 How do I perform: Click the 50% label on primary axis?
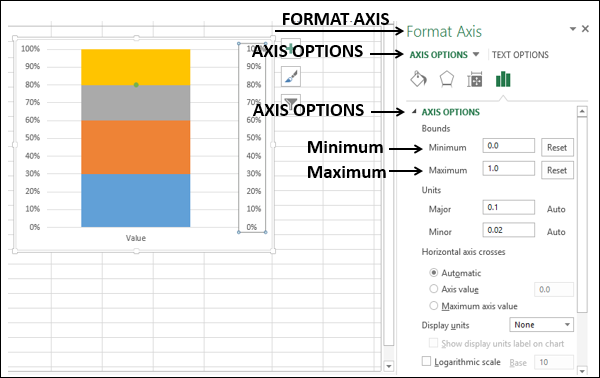click(33, 138)
